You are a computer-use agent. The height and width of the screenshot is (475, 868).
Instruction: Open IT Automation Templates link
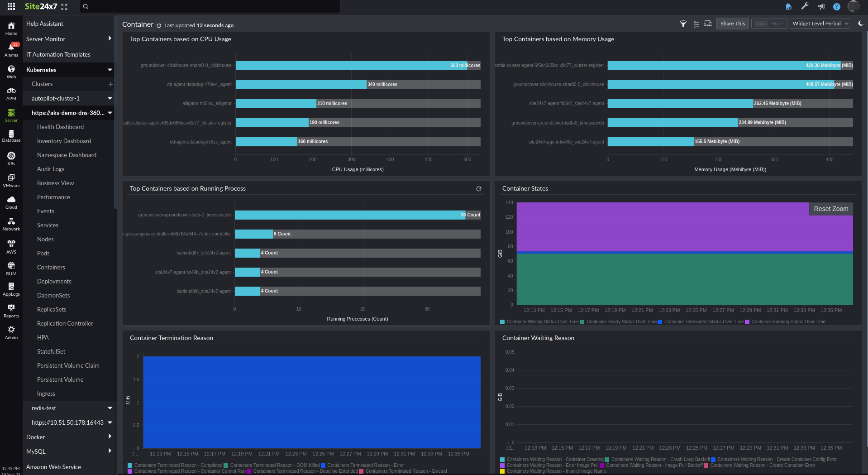tap(58, 55)
